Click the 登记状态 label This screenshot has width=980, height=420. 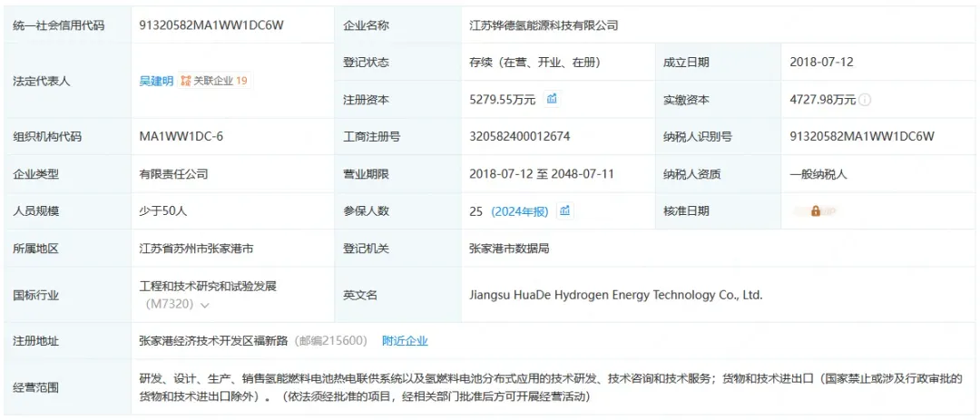coord(367,62)
